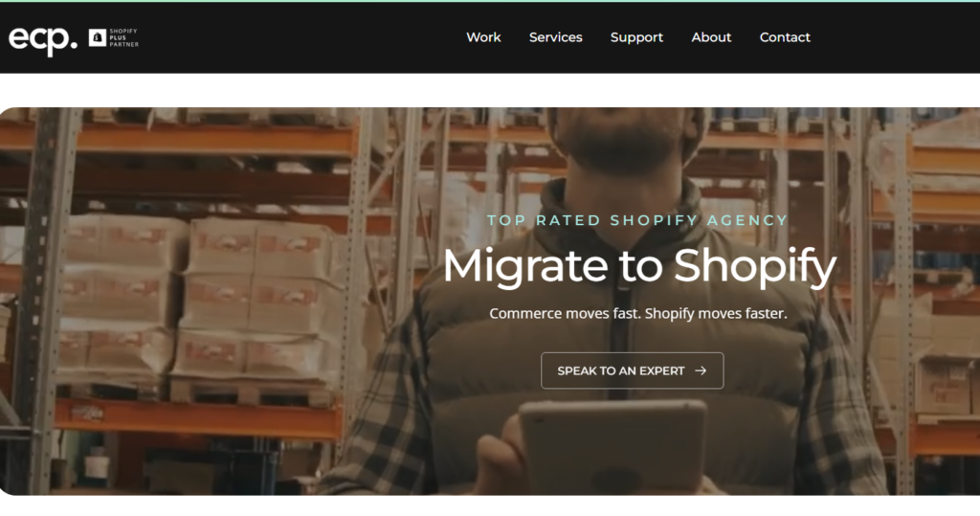Click the ecp. logo in header
This screenshot has width=980, height=516.
pyautogui.click(x=42, y=40)
